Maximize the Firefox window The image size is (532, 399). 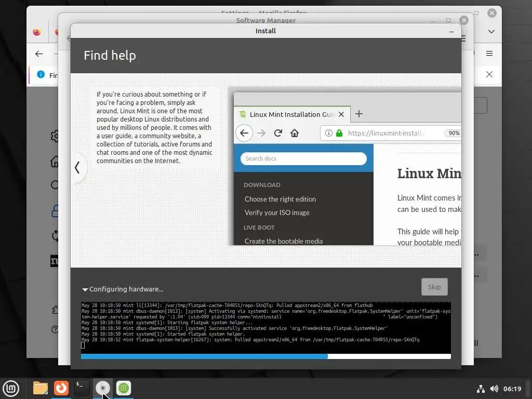(x=476, y=13)
